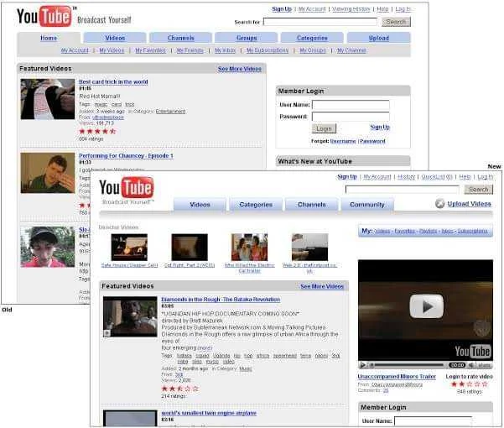The width and height of the screenshot is (504, 428).
Task: Open the Web 2.0 director video thumbnail
Action: 309,248
